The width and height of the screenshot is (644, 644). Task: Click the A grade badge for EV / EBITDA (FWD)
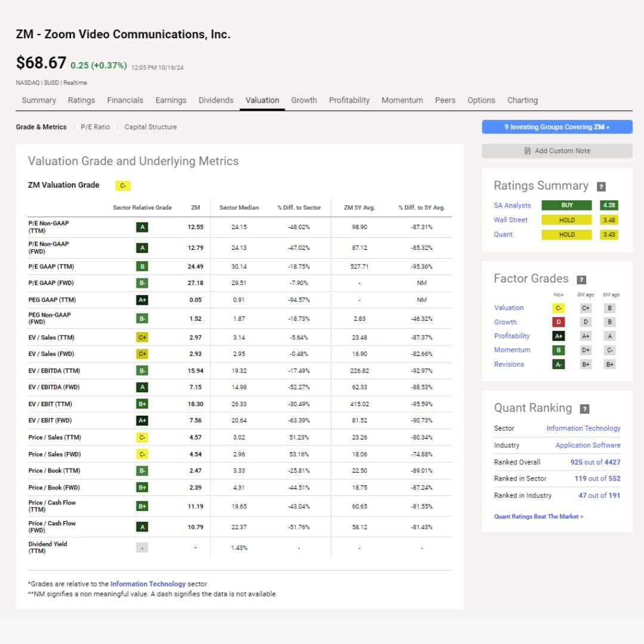click(x=142, y=388)
